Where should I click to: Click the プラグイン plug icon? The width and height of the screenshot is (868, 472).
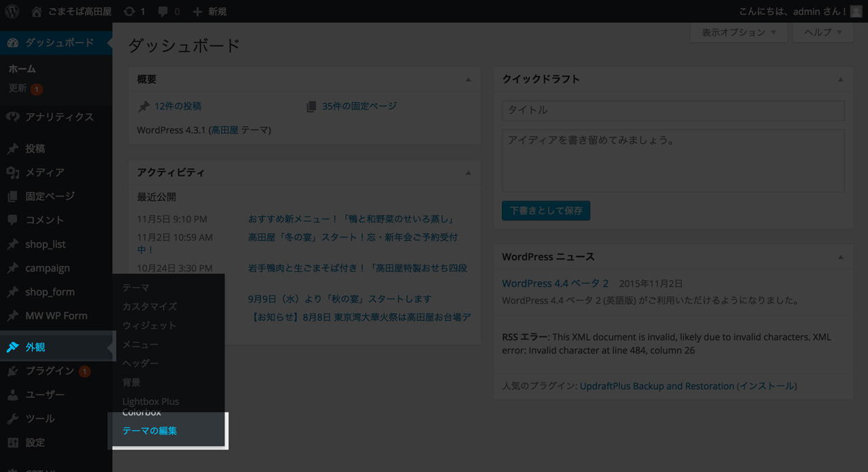point(13,371)
